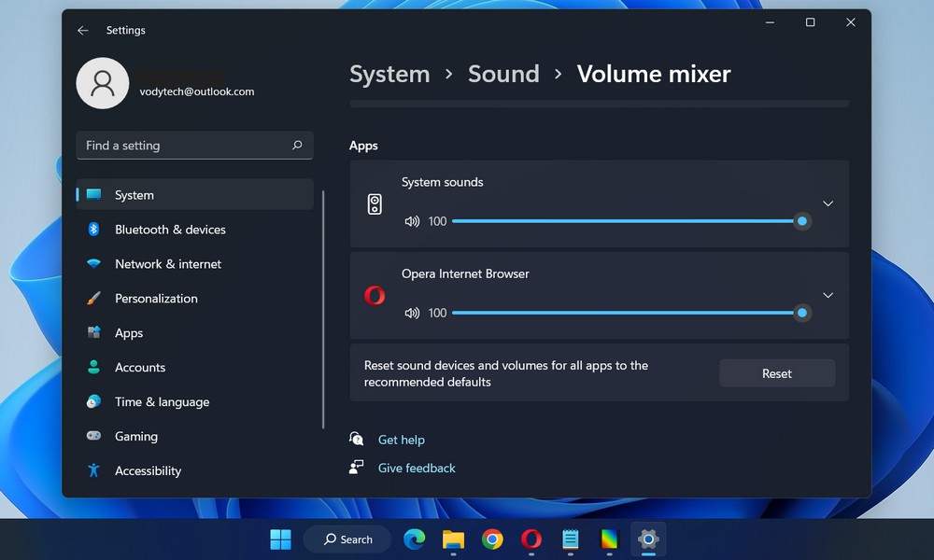Click the System sounds volume value 100
Viewport: 934px width, 560px height.
(437, 221)
